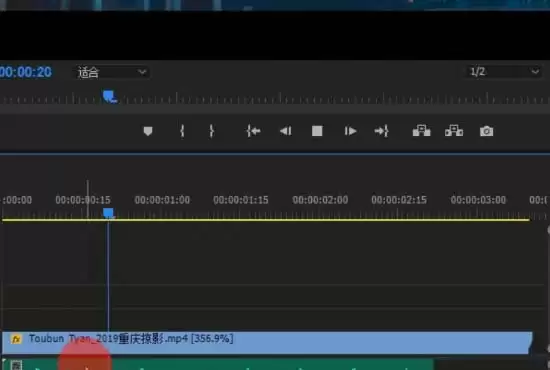Viewport: 550px width, 370px height.
Task: Click the blue 00:00:20 timecode field
Action: [26, 72]
